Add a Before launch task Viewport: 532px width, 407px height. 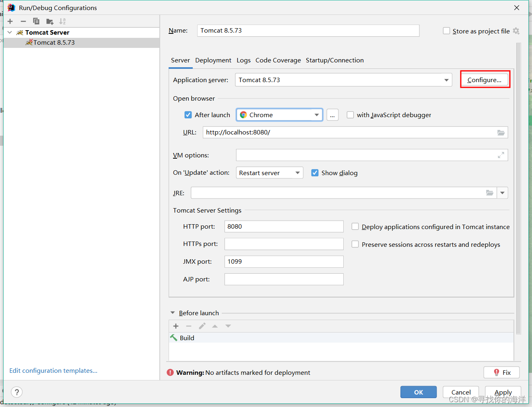coord(176,326)
